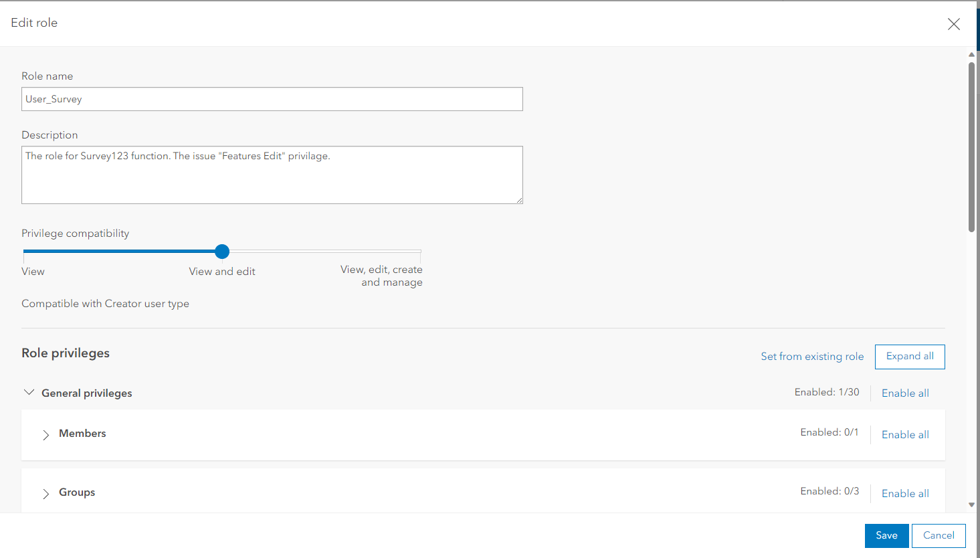Select the View, edit, create and manage option
980x558 pixels.
pyautogui.click(x=420, y=252)
